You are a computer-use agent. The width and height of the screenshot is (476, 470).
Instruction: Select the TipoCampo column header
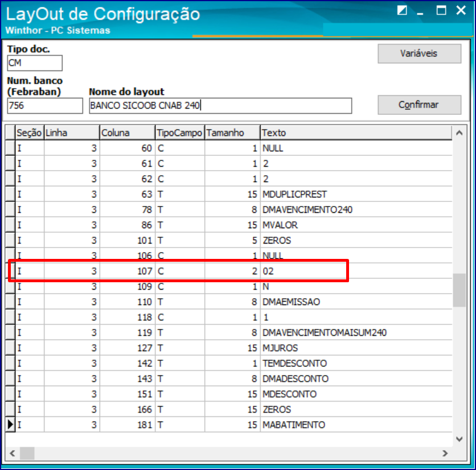tap(180, 133)
